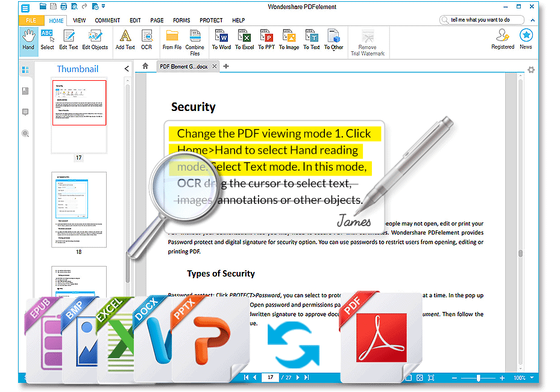Open the application menu icon at top-left

pos(25,7)
